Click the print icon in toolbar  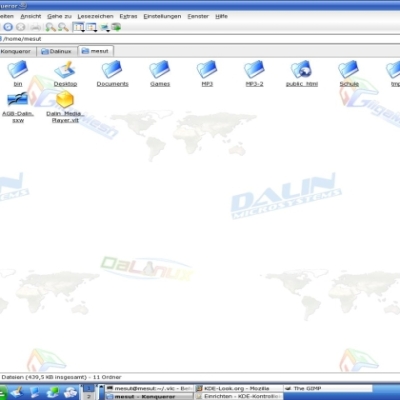tap(36, 27)
